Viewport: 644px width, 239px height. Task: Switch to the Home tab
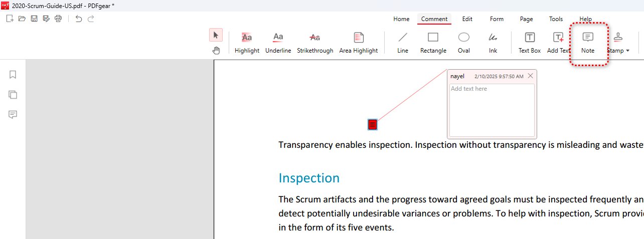click(401, 19)
